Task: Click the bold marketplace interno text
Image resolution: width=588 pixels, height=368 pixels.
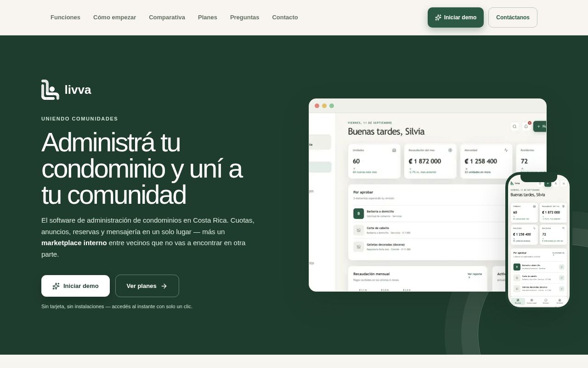Action: (x=74, y=243)
